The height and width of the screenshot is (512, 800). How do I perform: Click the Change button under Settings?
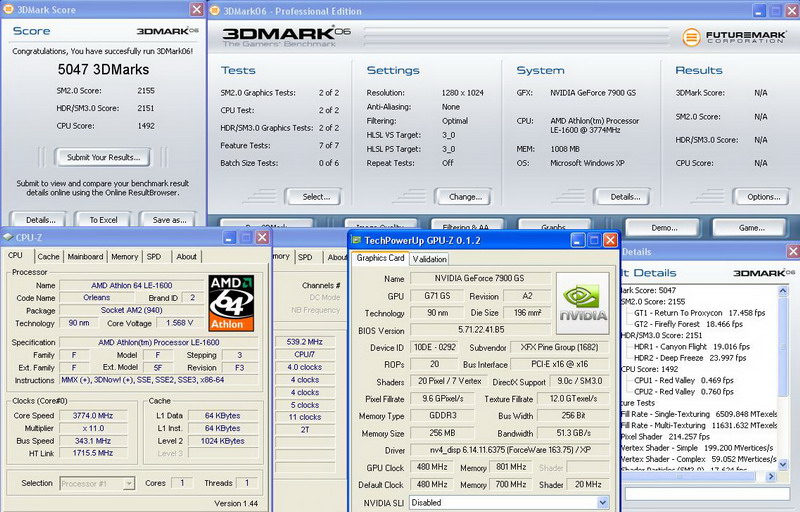(465, 196)
